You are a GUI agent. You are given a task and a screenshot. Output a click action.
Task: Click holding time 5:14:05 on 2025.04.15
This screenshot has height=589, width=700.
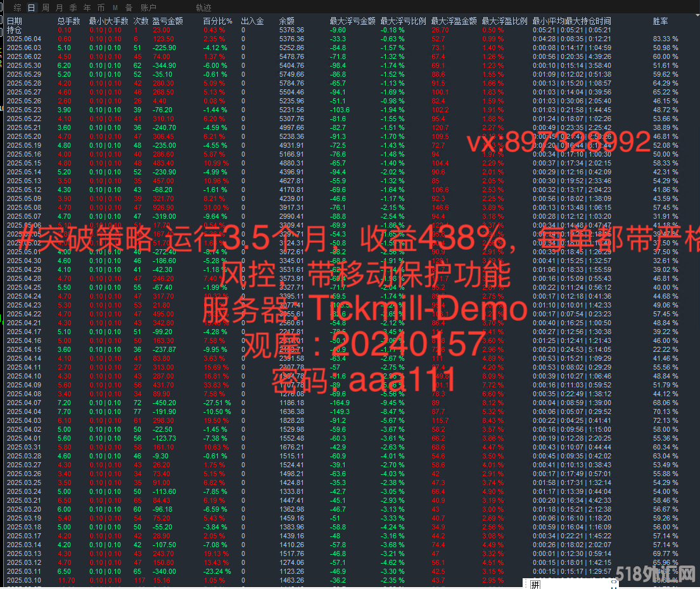(x=599, y=349)
